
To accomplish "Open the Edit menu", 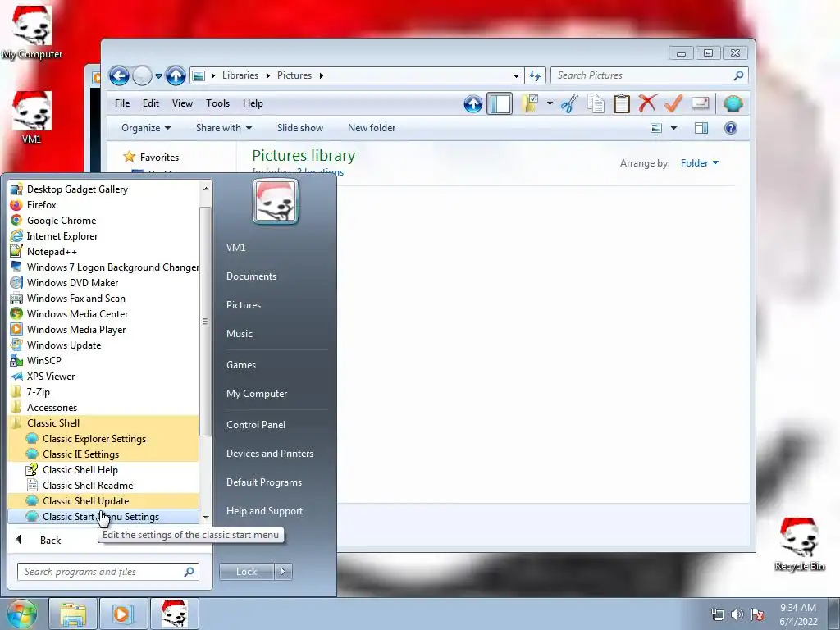I will [x=151, y=103].
